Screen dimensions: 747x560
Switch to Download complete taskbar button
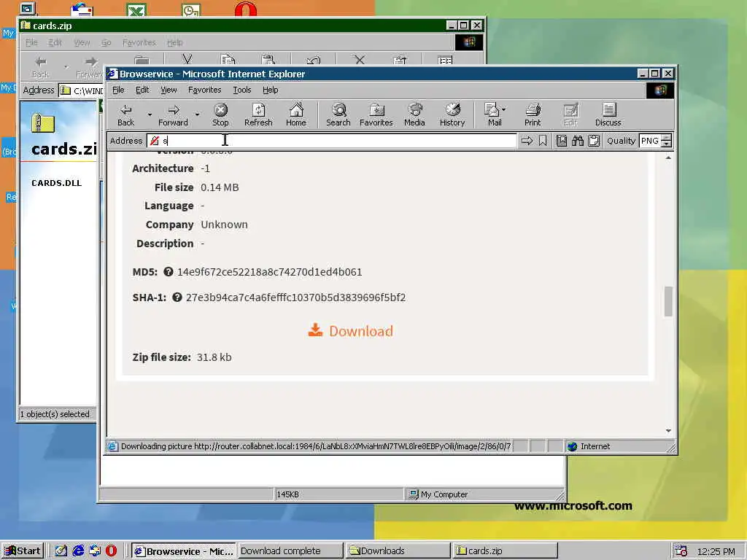tap(290, 551)
